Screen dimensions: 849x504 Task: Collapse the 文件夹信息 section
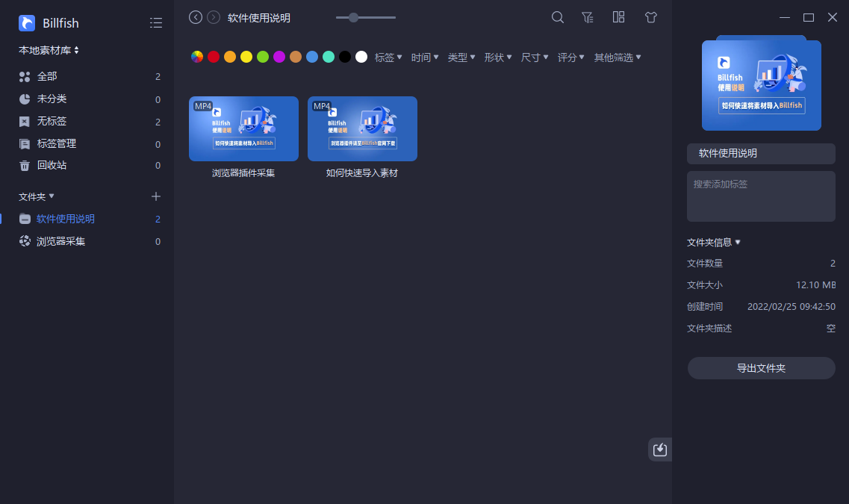[713, 242]
